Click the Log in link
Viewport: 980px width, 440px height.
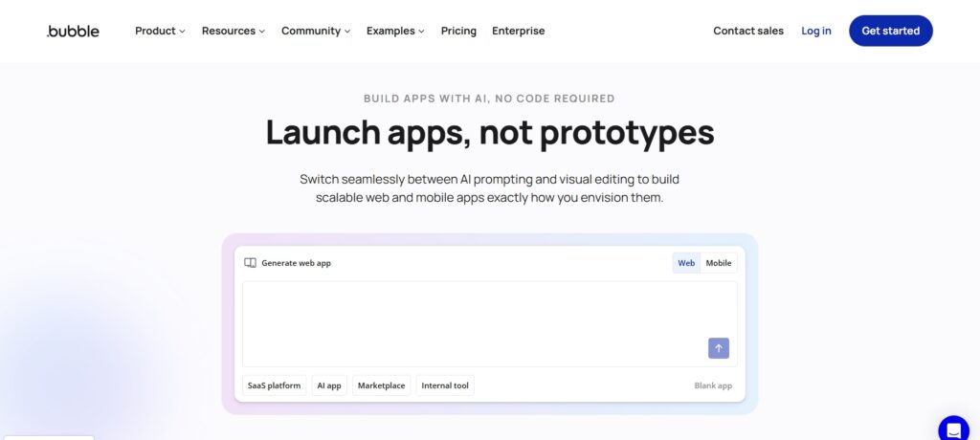pos(816,31)
